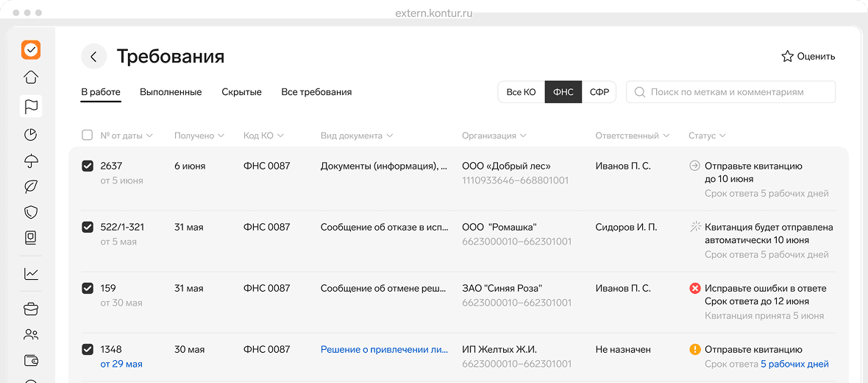
Task: Click the briefcase icon in the sidebar
Action: point(31,309)
